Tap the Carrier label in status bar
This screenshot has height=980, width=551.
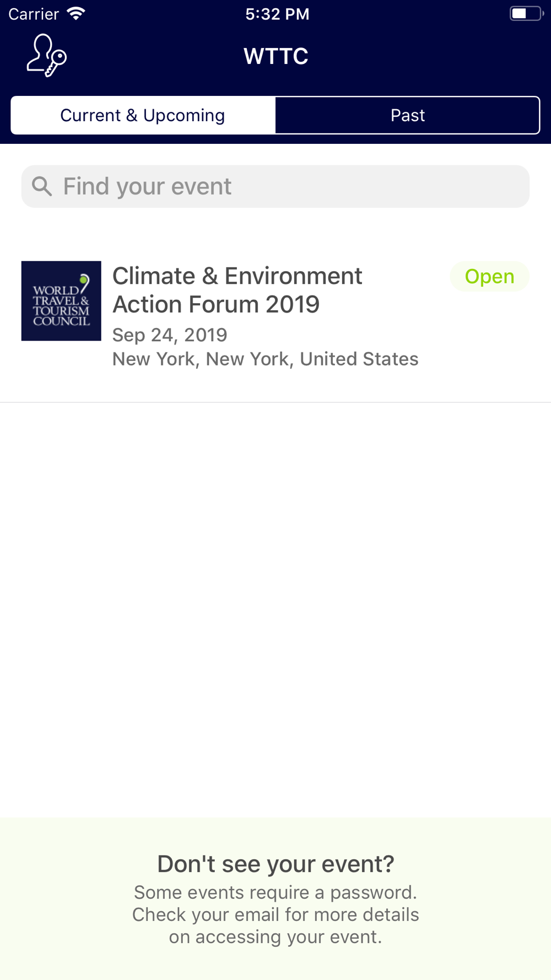point(34,14)
